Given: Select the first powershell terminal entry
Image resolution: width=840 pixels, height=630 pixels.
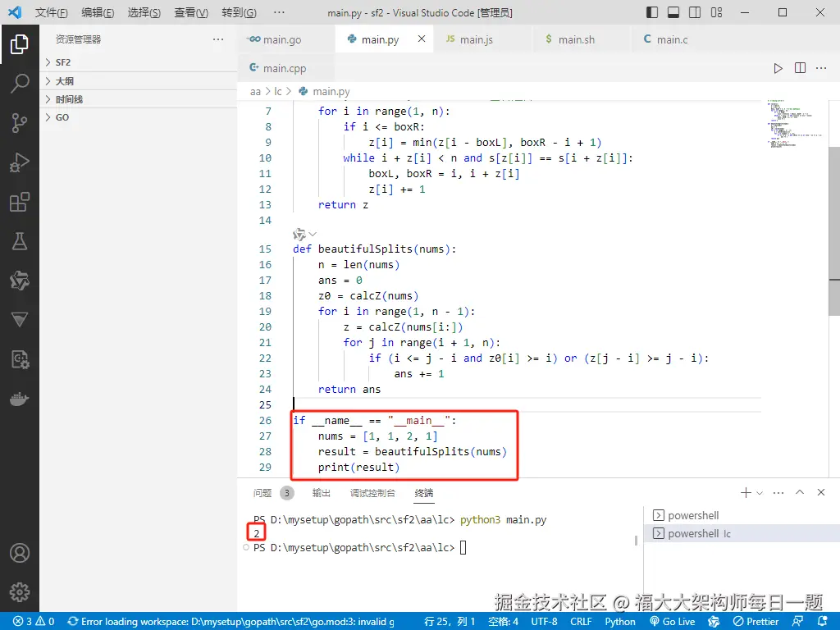Looking at the screenshot, I should (x=742, y=515).
